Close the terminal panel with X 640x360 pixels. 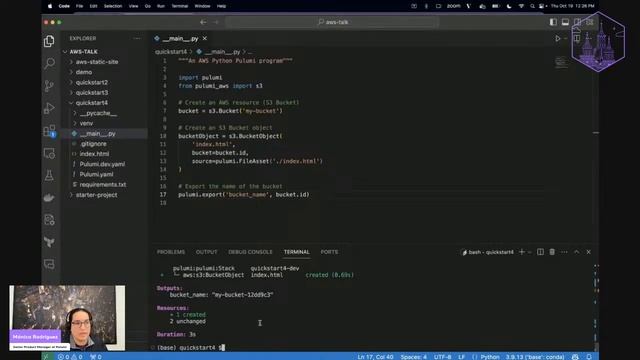click(589, 252)
